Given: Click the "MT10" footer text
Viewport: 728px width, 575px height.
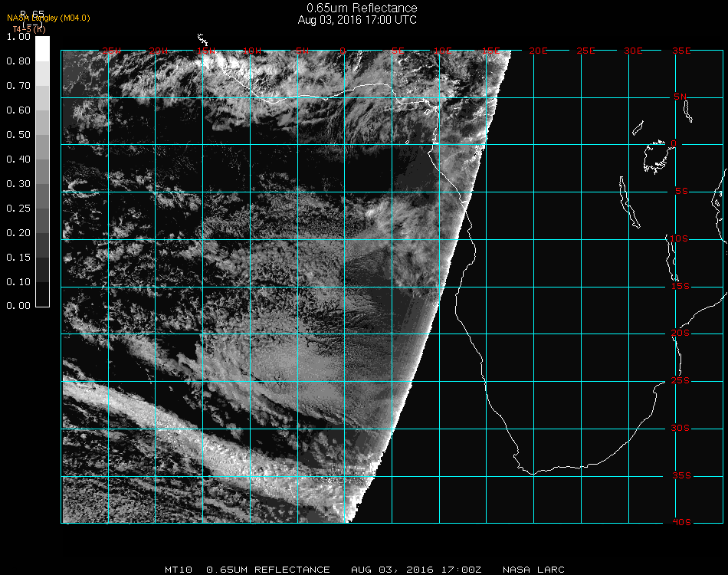Looking at the screenshot, I should (179, 570).
